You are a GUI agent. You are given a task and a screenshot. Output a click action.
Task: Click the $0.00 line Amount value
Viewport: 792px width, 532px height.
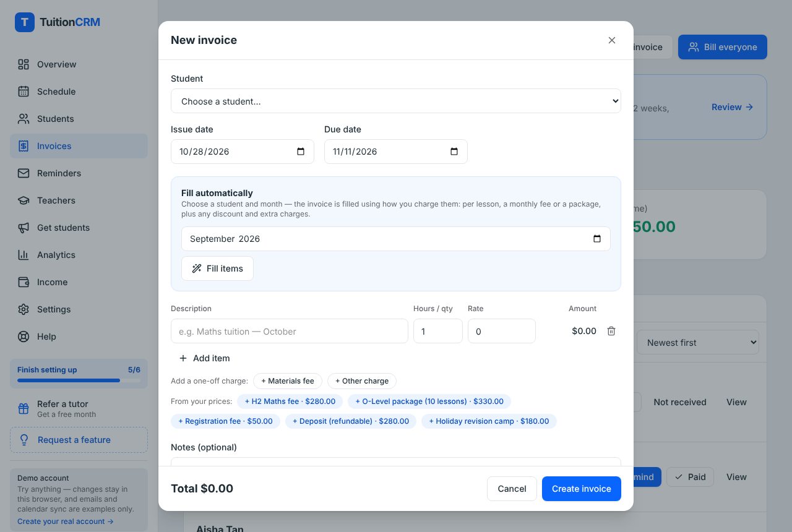(x=584, y=331)
